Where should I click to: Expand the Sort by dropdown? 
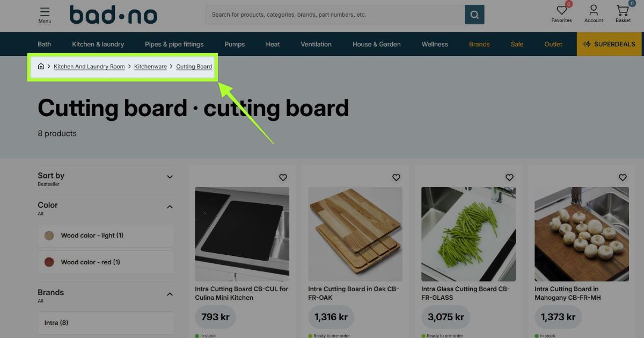106,179
